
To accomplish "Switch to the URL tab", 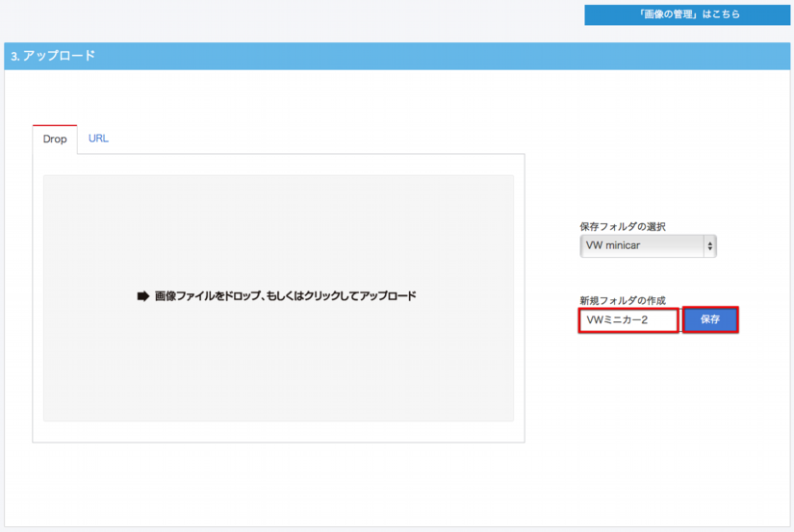I will pos(98,139).
